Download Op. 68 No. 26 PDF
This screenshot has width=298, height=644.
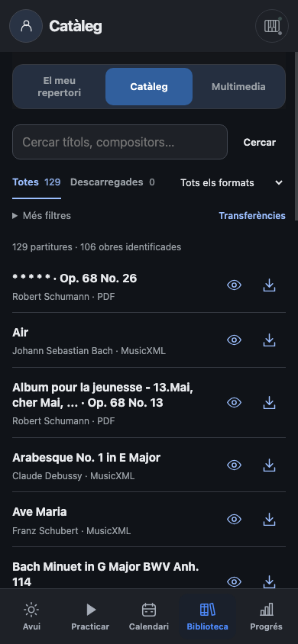[x=269, y=285]
